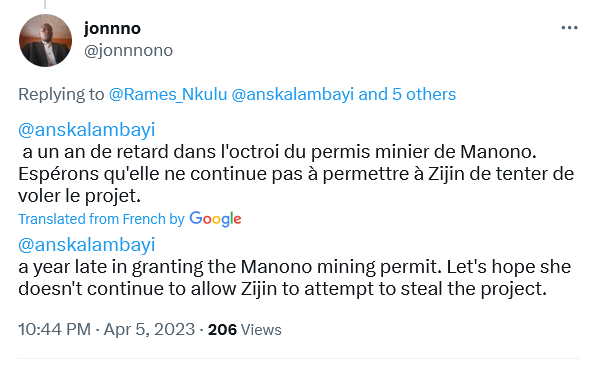Click the Google logo beside translation label
Viewport: 598px width, 368px height.
click(215, 219)
